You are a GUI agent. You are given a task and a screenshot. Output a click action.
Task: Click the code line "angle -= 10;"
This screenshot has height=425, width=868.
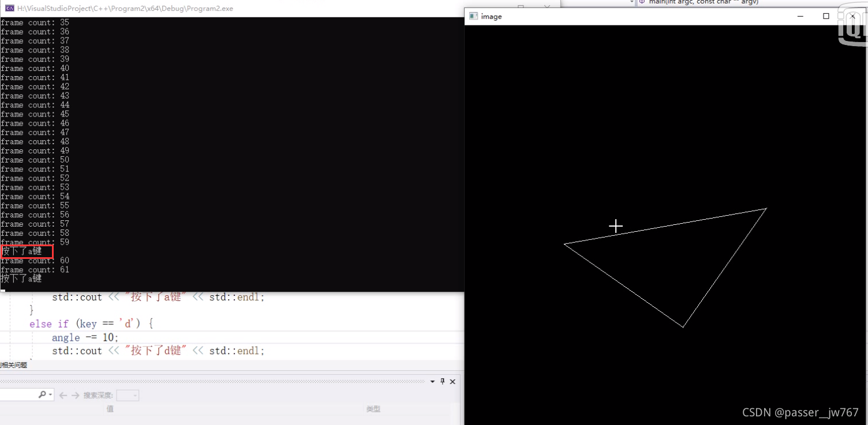point(85,337)
